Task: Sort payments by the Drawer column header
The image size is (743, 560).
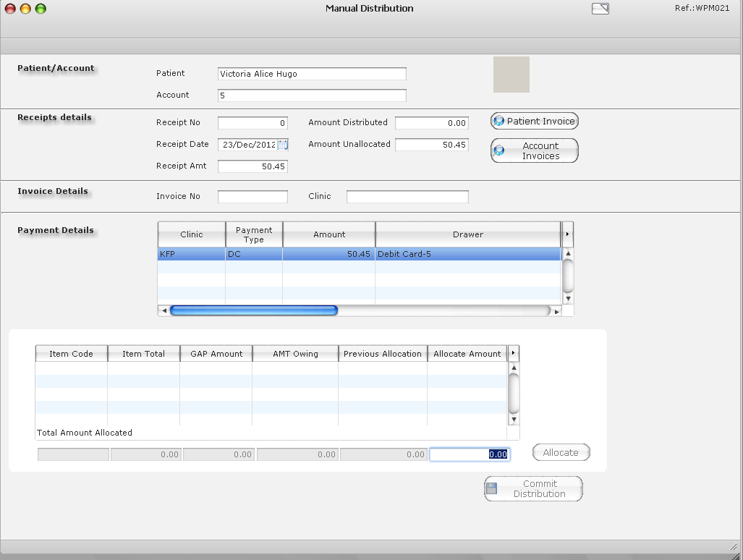Action: (x=468, y=234)
